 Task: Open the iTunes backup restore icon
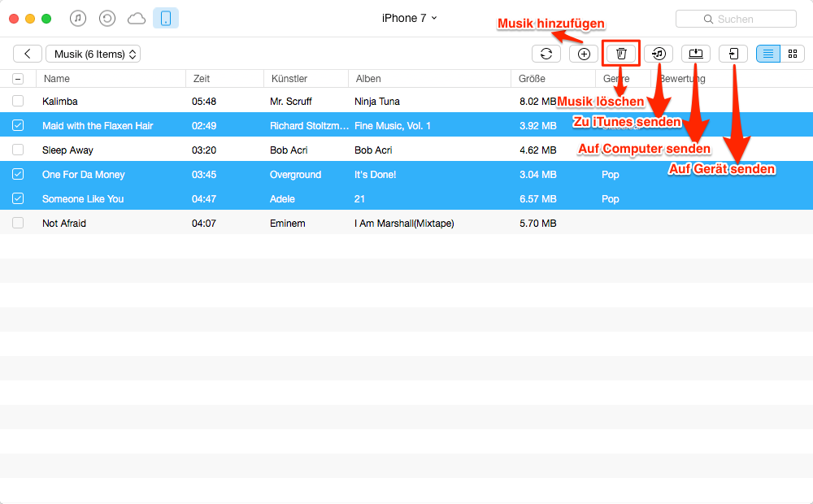[107, 19]
